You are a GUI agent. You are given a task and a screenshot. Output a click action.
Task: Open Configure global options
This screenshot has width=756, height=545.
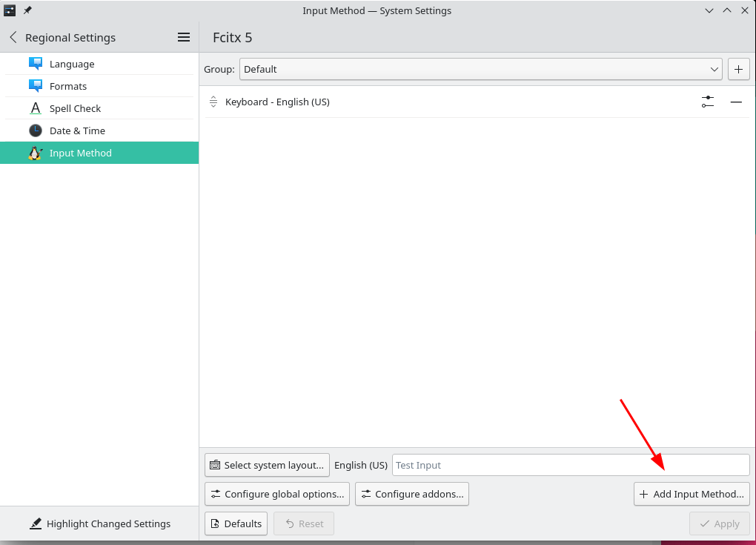[x=277, y=494]
